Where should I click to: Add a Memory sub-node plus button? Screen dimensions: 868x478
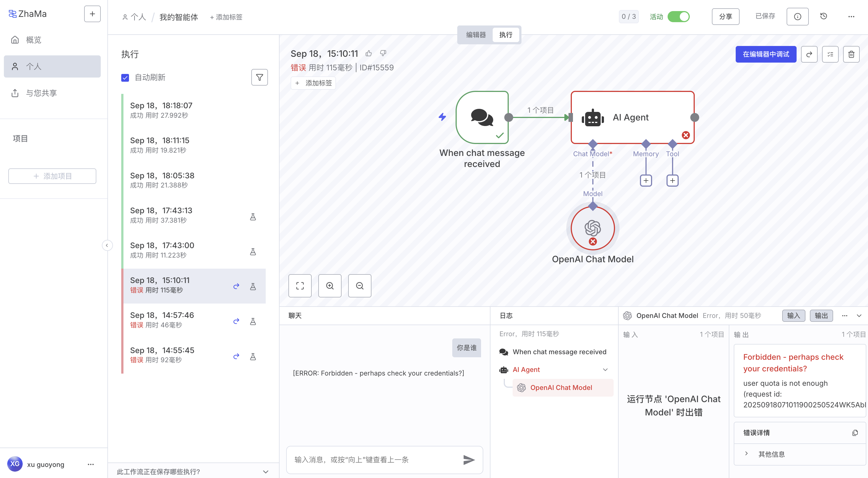[x=646, y=181]
